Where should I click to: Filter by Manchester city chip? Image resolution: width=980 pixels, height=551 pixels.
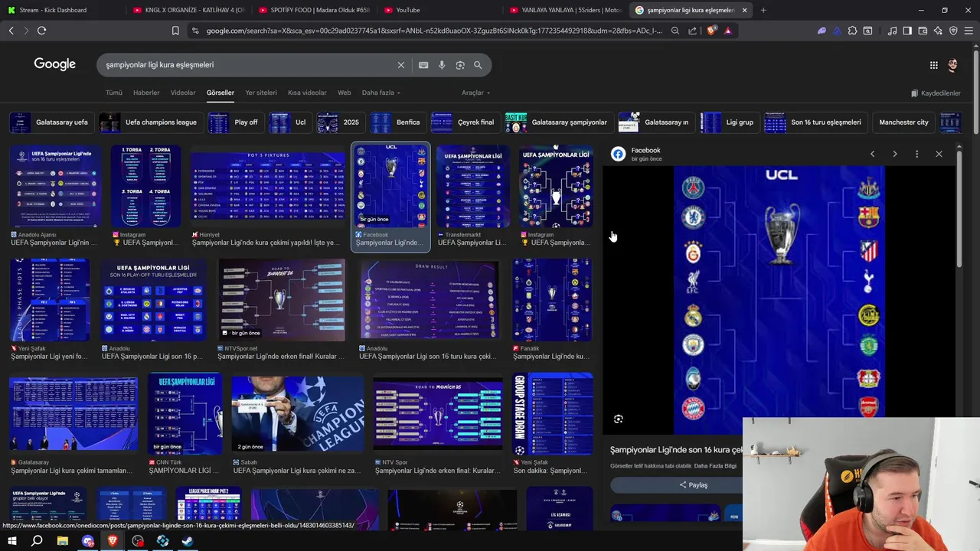903,122
